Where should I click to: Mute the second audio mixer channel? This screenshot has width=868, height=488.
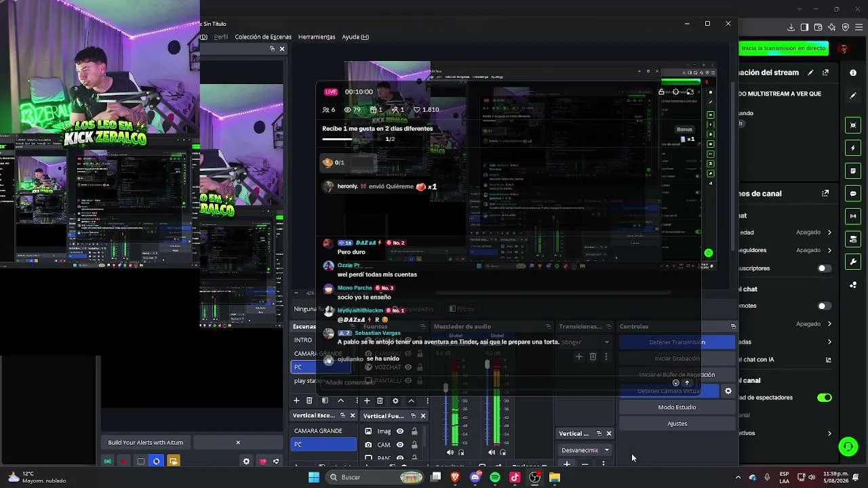coord(492,452)
